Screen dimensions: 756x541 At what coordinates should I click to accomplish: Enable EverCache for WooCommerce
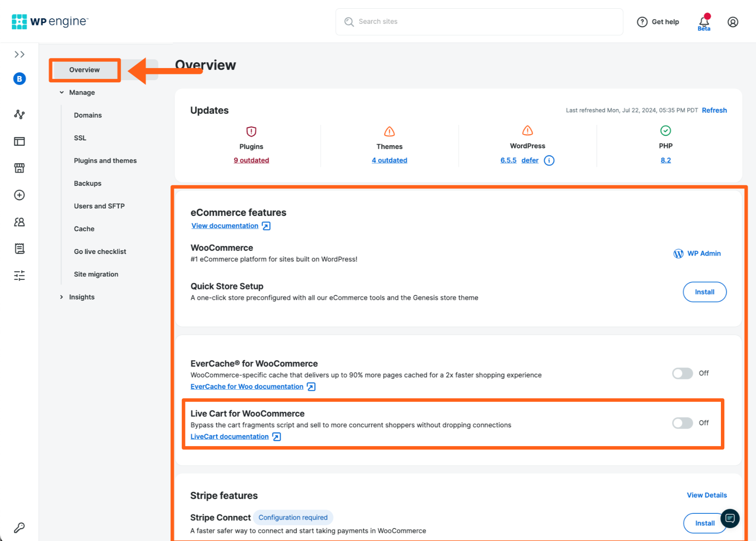(x=682, y=373)
